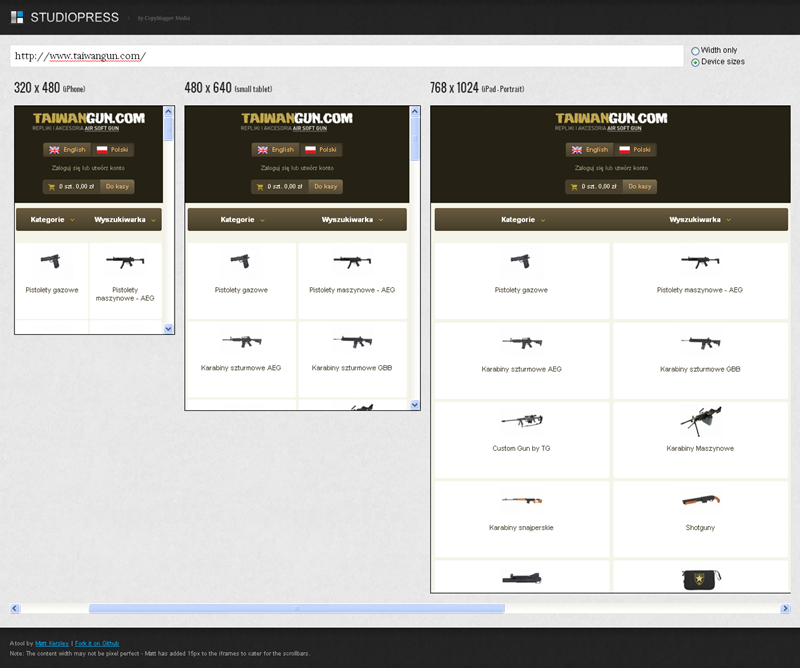Screen dimensions: 800x668
Task: Click Do kasy button in iPad preview
Action: coord(638,186)
